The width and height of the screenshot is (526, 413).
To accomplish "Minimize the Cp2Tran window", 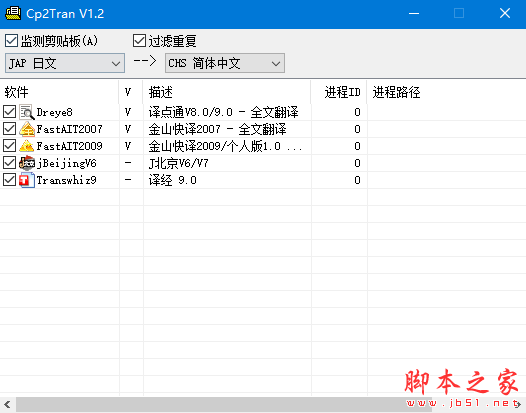I will click(414, 13).
